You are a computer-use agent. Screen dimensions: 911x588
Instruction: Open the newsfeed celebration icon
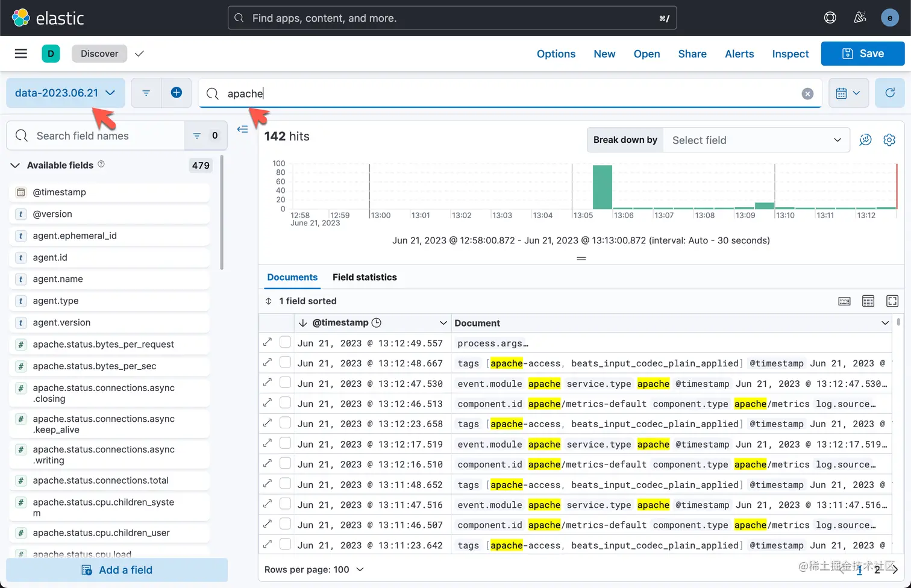click(x=860, y=17)
